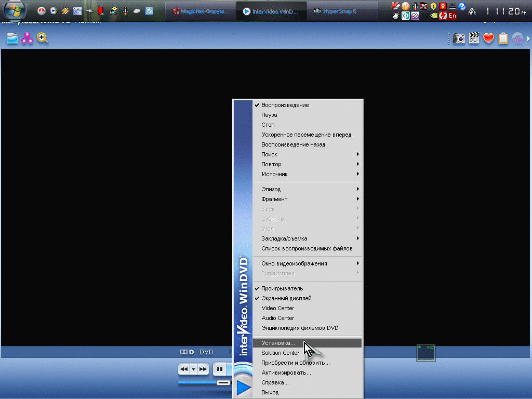Choose Выход to exit WinDVD
Viewport: 532px width, 399px height.
pos(308,392)
